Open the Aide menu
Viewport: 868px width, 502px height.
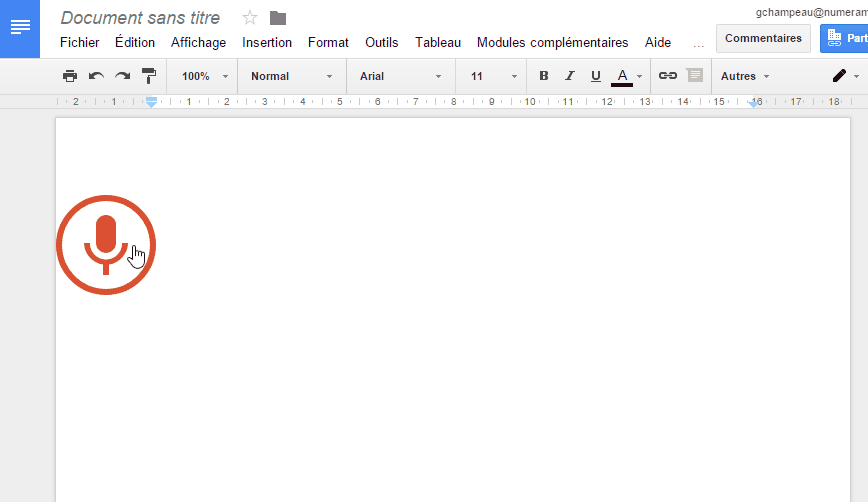(x=658, y=43)
